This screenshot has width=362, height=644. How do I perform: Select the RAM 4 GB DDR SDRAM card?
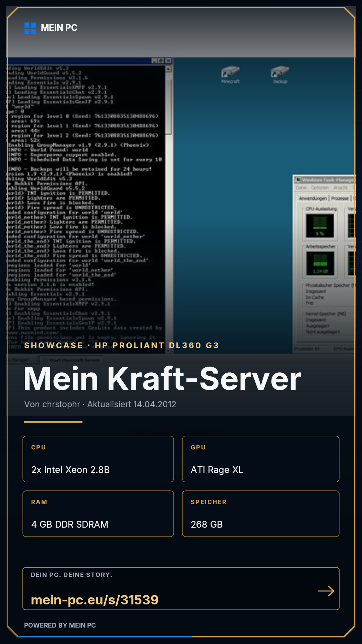click(98, 514)
